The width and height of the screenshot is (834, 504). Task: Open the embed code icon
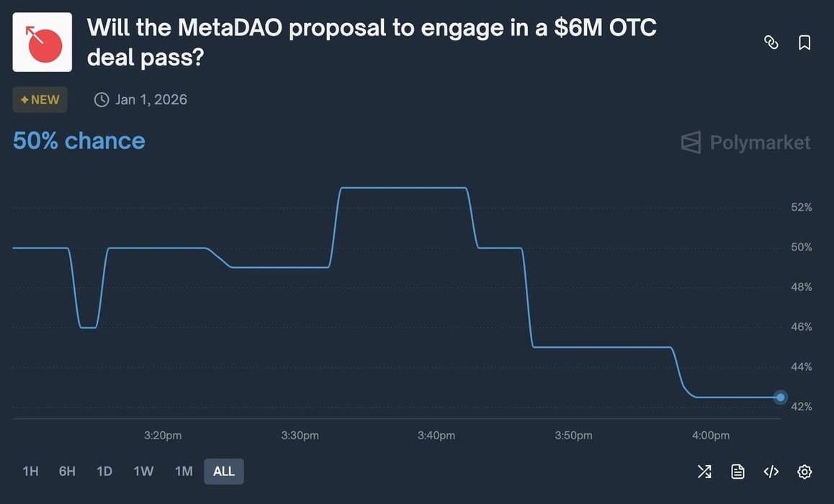point(771,472)
